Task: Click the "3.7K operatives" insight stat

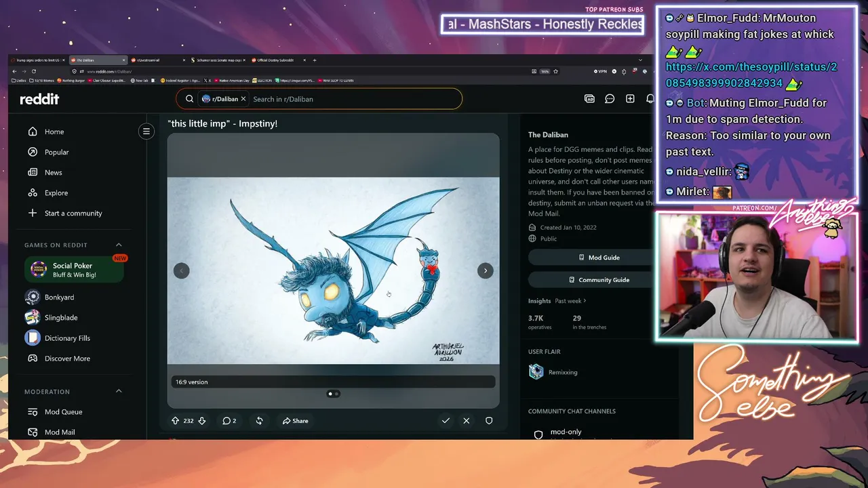Action: pyautogui.click(x=540, y=322)
